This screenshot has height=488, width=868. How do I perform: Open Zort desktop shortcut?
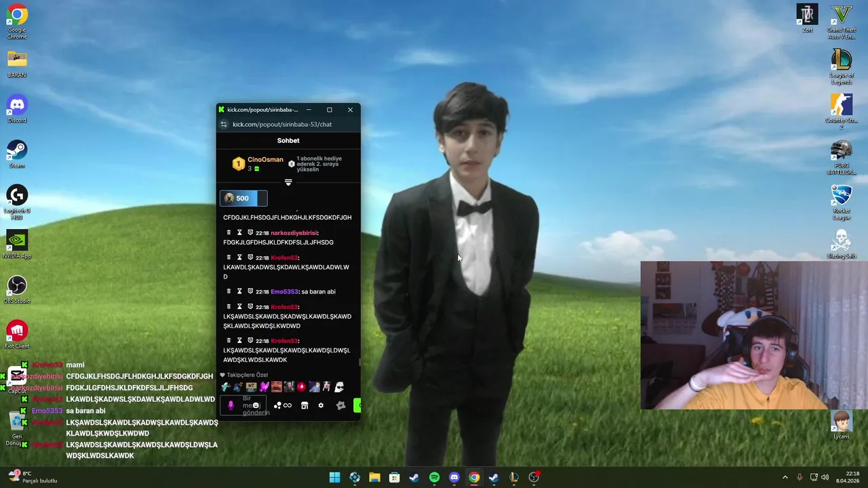click(x=808, y=18)
